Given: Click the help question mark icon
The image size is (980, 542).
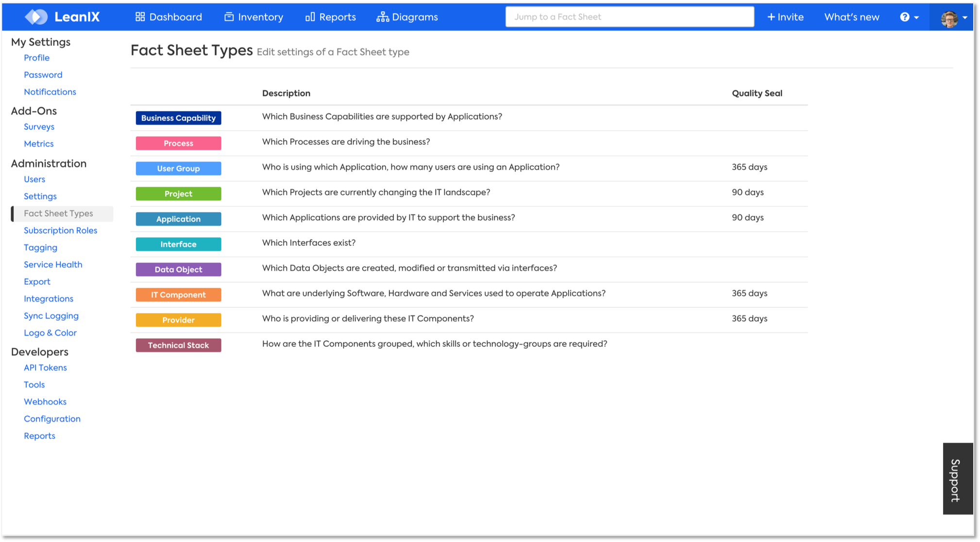Looking at the screenshot, I should (x=904, y=17).
